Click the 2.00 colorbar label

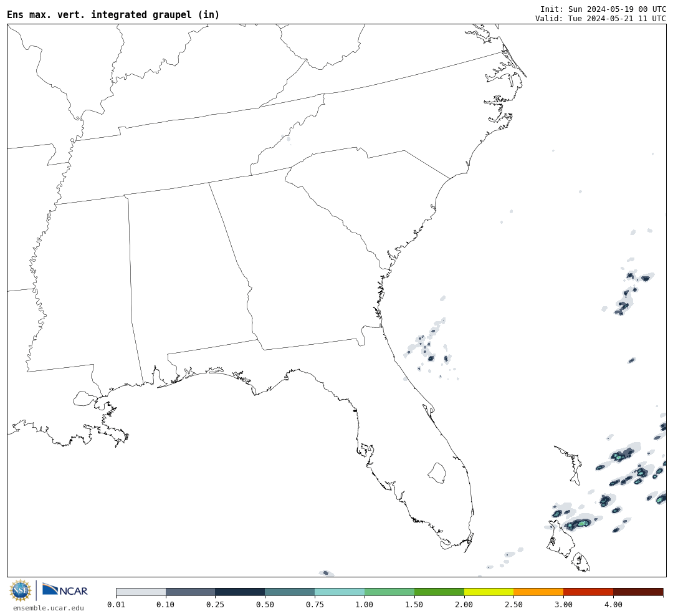[464, 605]
